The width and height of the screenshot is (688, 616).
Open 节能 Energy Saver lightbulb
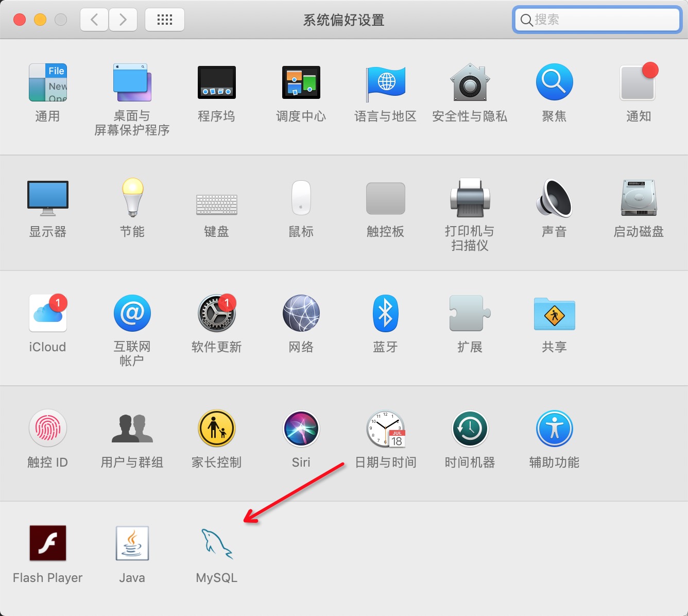point(132,197)
